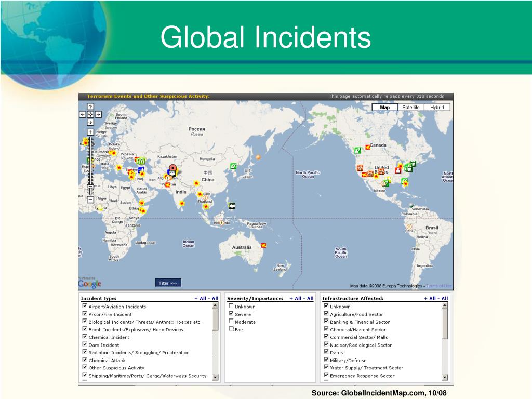Open the exclamation marker over Indonesia
Viewport: 532px width, 399px height.
(222, 223)
